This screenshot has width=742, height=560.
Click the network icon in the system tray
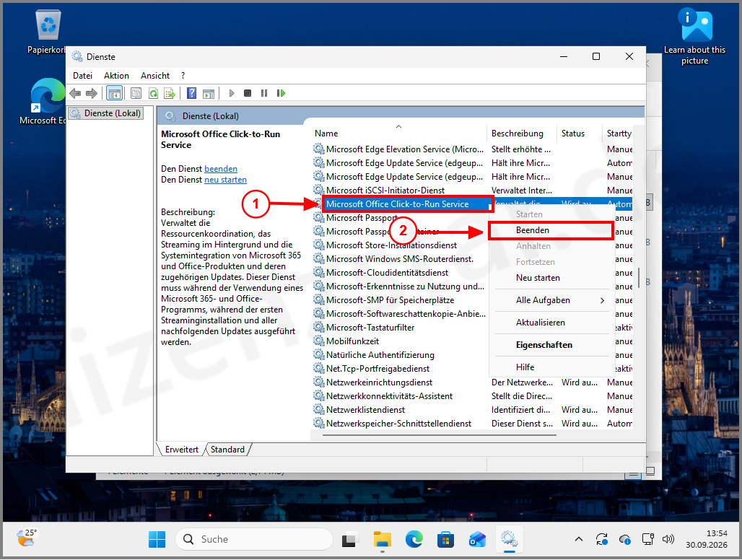coord(647,539)
